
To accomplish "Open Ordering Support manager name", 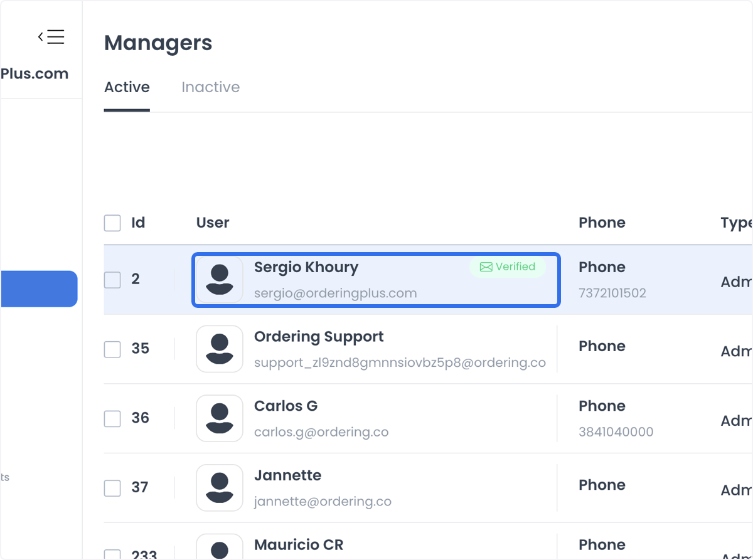I will point(319,337).
